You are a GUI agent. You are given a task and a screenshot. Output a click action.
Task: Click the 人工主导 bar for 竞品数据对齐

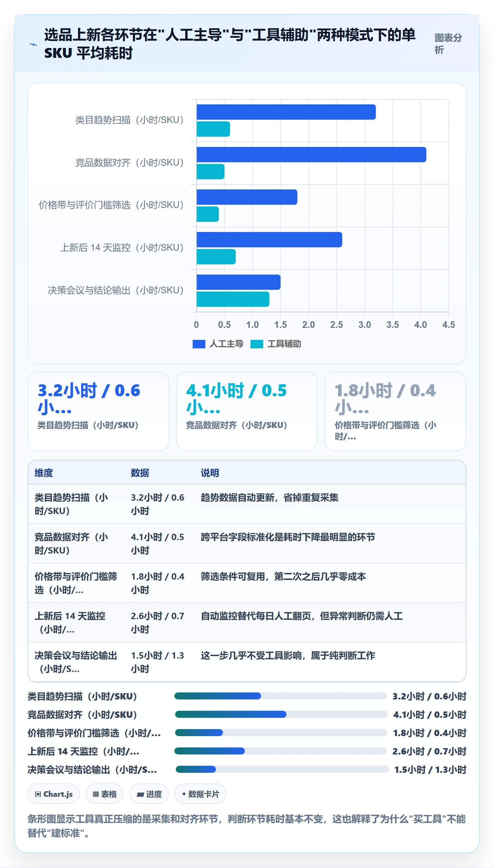coord(311,155)
